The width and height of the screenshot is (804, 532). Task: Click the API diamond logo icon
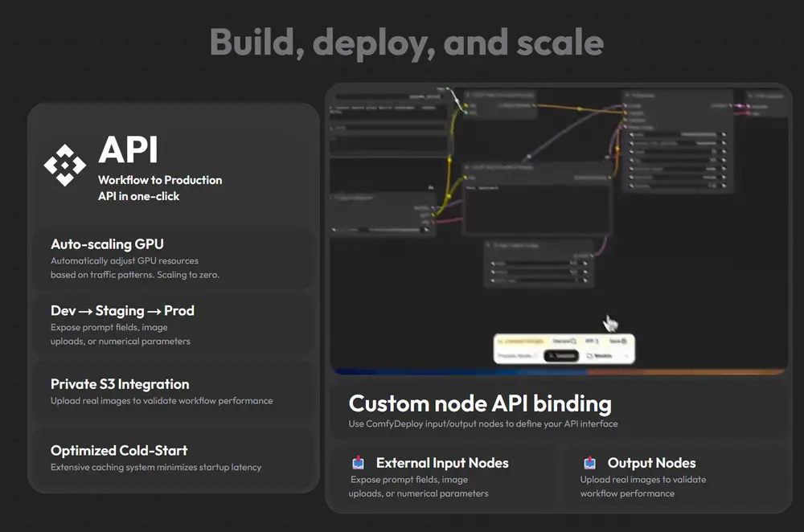click(64, 165)
